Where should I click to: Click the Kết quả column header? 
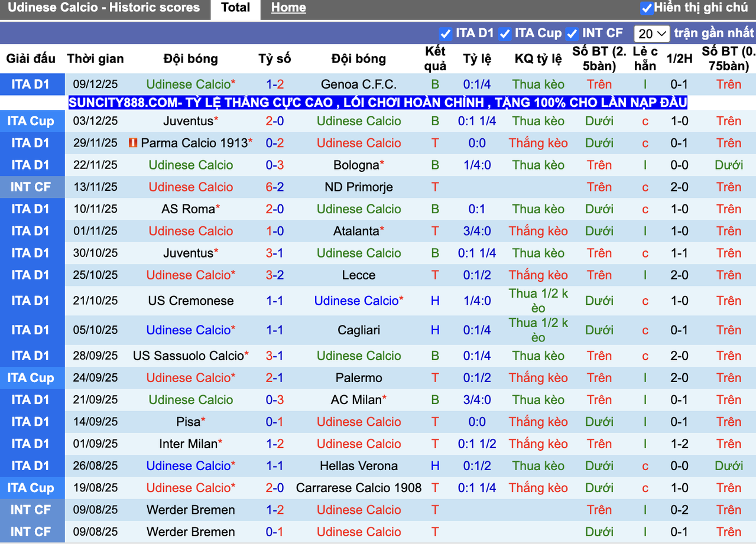[435, 58]
